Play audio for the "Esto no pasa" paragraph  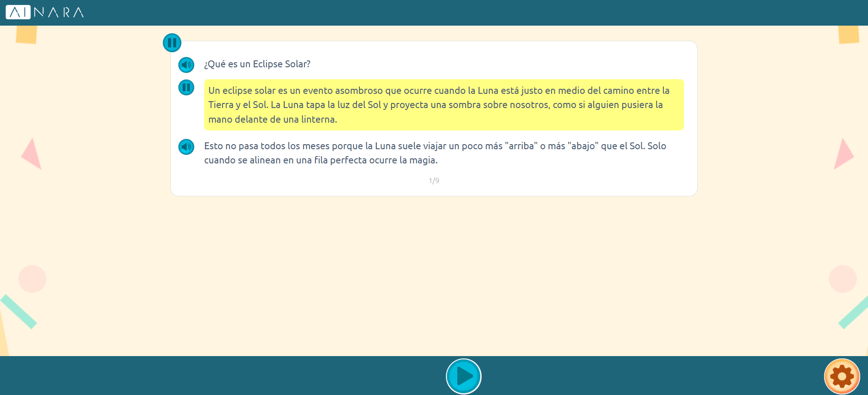pos(186,147)
